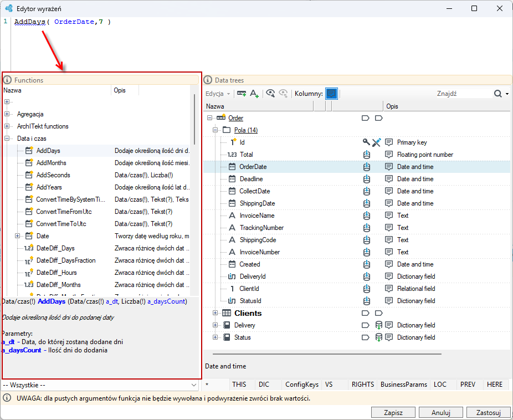Switch to the THIS tab
Viewport: 513px width, 420px height.
pyautogui.click(x=239, y=385)
